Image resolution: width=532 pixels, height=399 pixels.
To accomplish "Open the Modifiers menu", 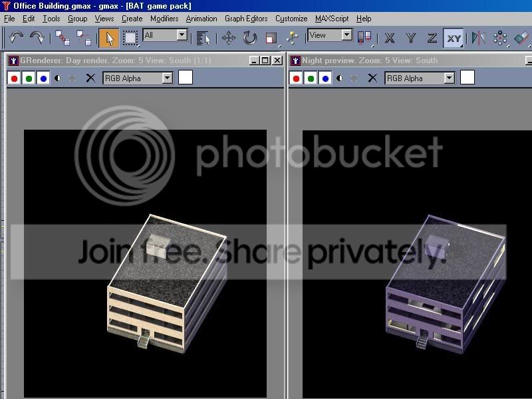I will click(164, 19).
